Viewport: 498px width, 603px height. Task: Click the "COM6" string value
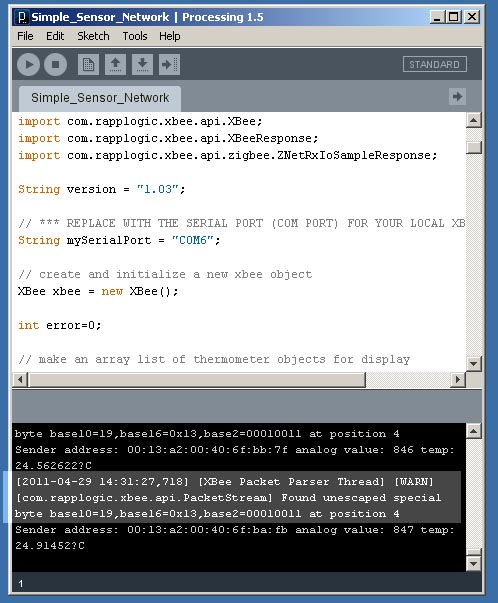coord(193,240)
